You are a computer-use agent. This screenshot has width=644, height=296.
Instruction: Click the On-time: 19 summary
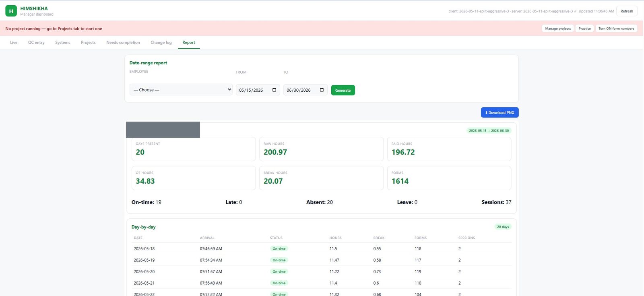[147, 202]
